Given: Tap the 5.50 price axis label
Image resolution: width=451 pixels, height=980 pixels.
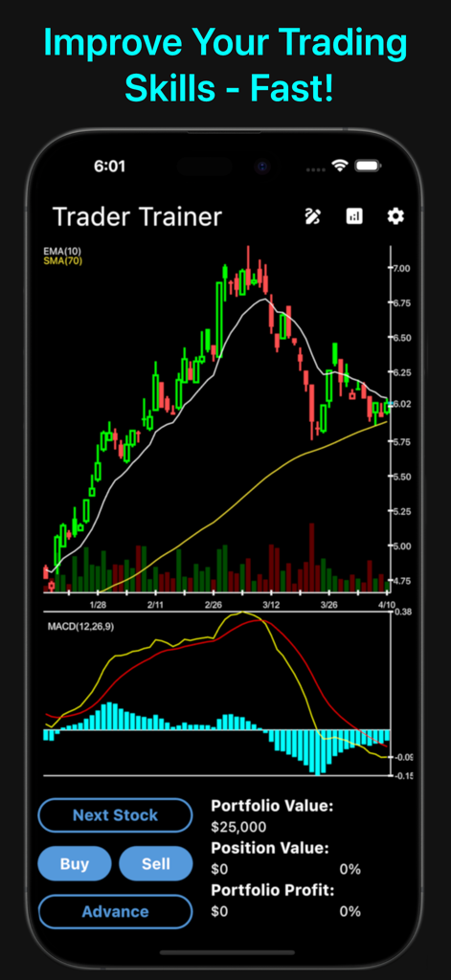Looking at the screenshot, I should coord(401,477).
